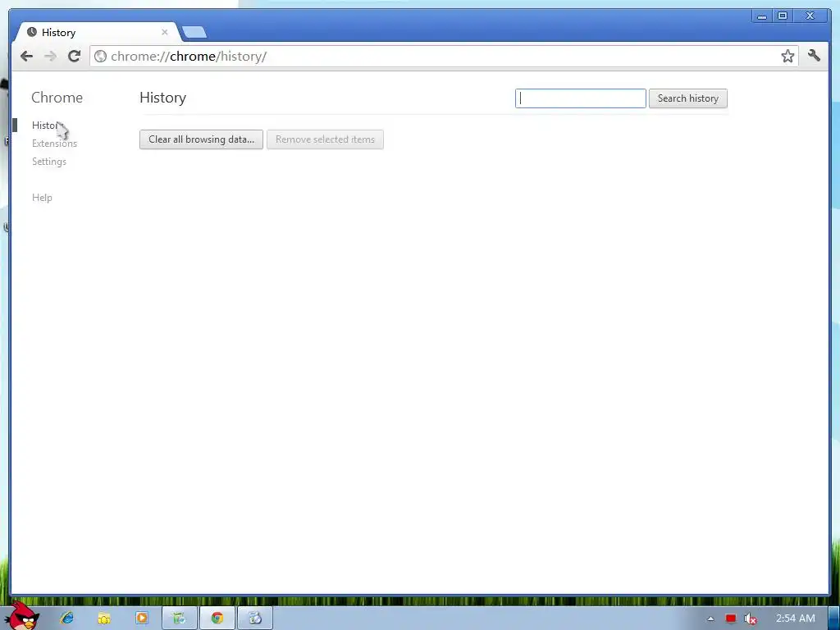Viewport: 840px width, 630px height.
Task: Click the forward navigation arrow
Action: [x=50, y=57]
